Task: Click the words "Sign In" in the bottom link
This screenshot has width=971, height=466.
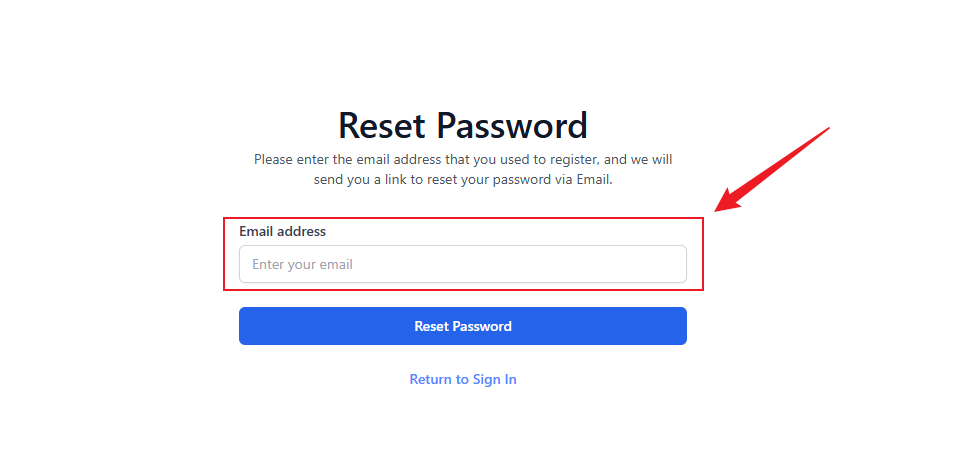Action: click(x=493, y=380)
